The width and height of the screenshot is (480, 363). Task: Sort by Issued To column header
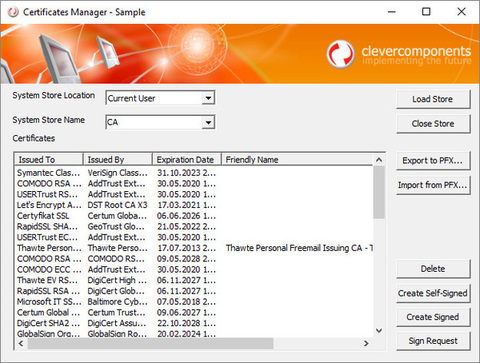pos(49,160)
